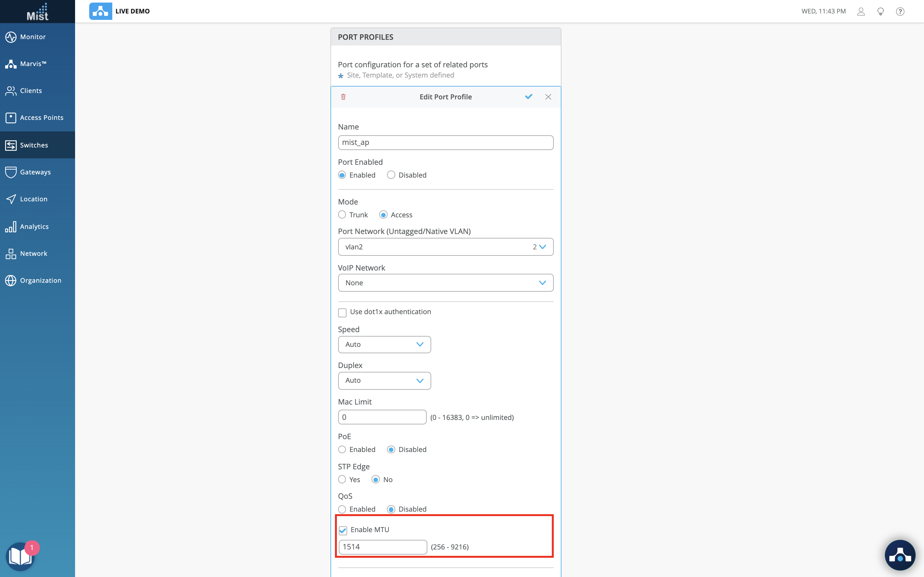Expand the Port Network vlan2 dropdown
This screenshot has height=577, width=924.
pos(445,247)
